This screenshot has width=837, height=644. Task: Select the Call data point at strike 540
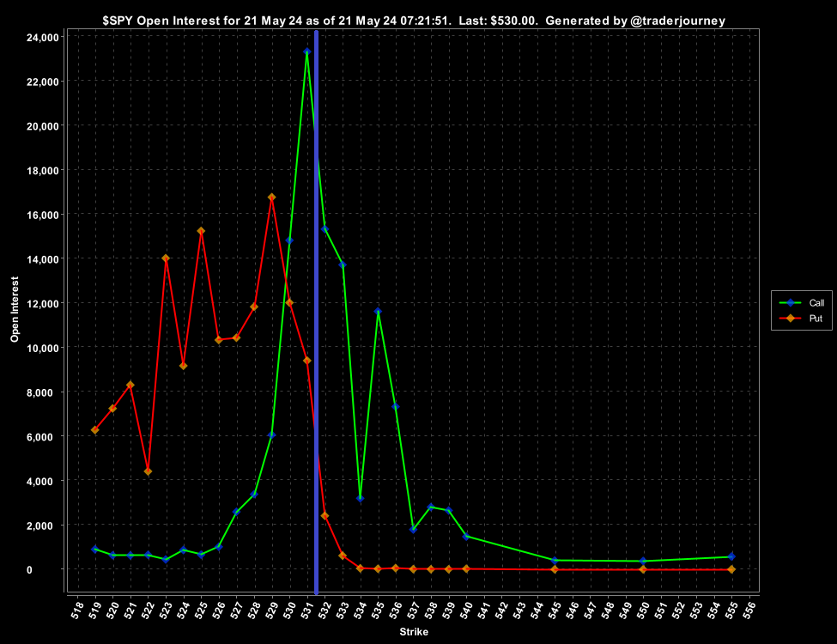point(466,537)
